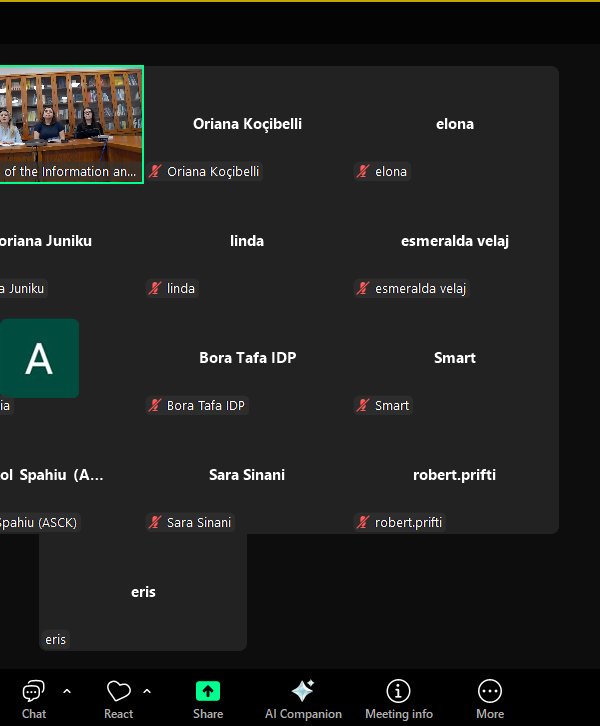Expand the chevron next to React
Viewport: 600px width, 726px height.
(147, 691)
